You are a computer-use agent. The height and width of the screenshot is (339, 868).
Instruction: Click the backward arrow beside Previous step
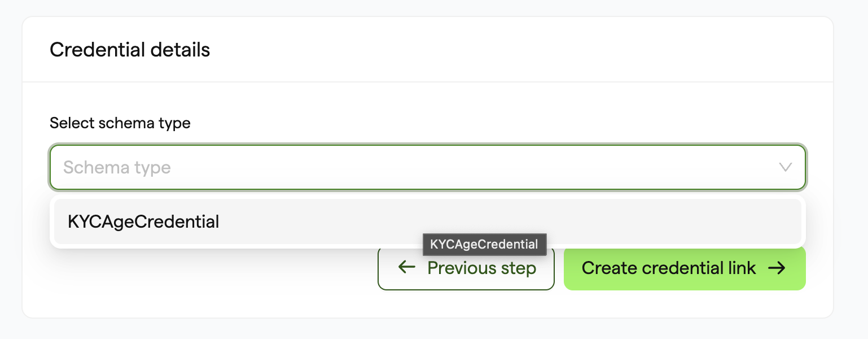point(406,267)
